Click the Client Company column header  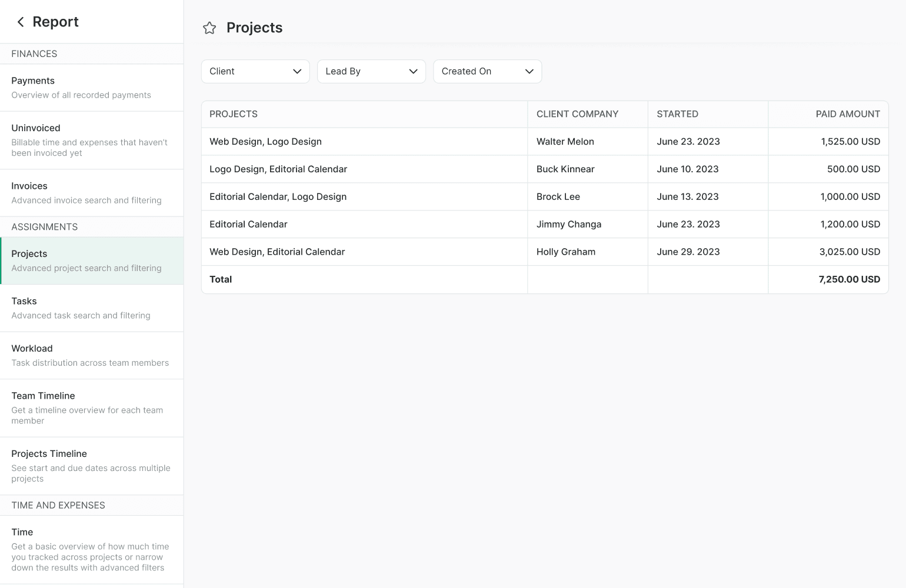pos(577,114)
